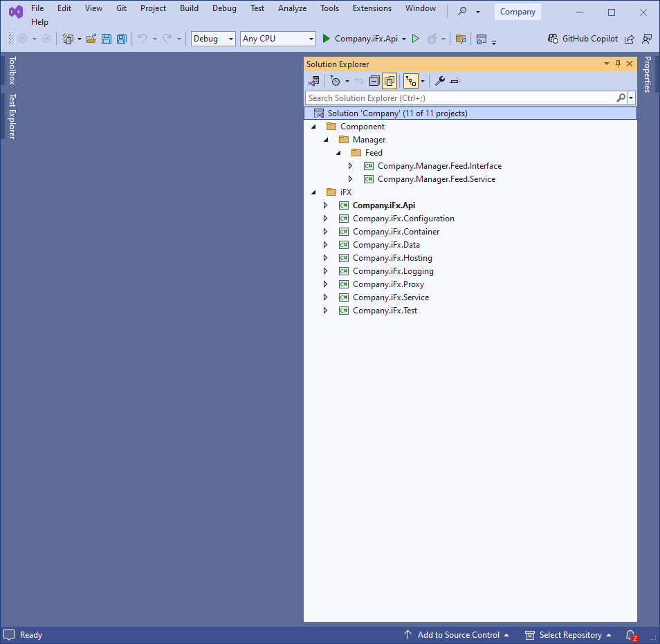The height and width of the screenshot is (644, 660).
Task: Sync Solution Explorer with active document
Action: (358, 81)
